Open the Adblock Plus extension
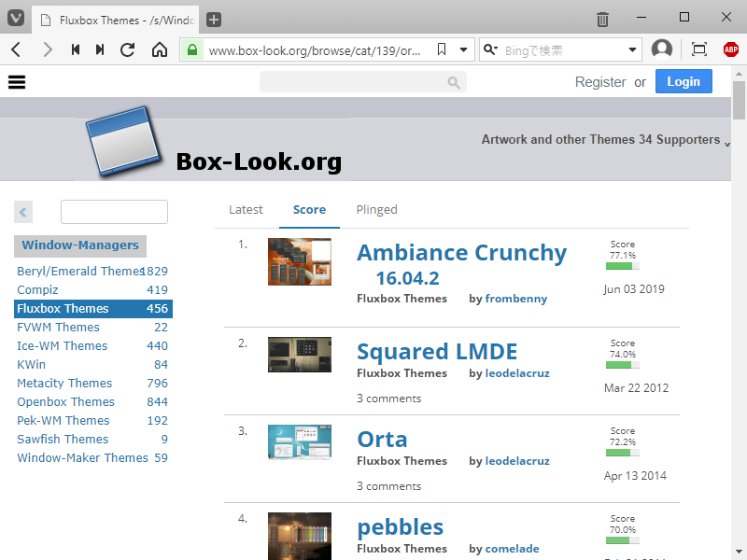The height and width of the screenshot is (560, 747). 731,49
